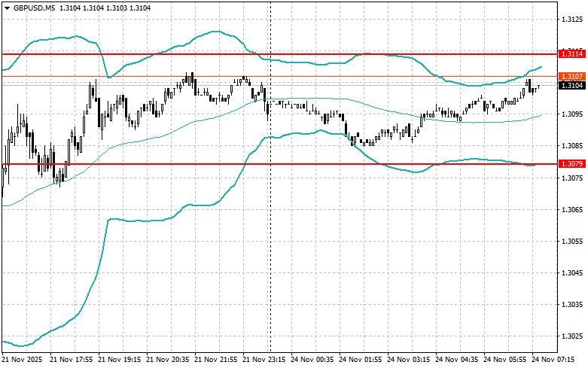Image resolution: width=588 pixels, height=368 pixels.
Task: Select the 21 Nov 21:55 time label
Action: [x=215, y=360]
